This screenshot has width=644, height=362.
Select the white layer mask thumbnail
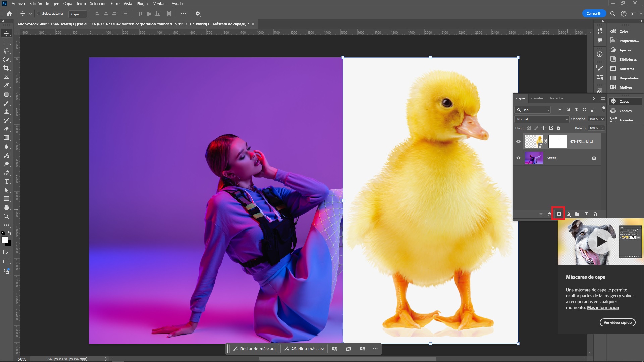(x=557, y=141)
